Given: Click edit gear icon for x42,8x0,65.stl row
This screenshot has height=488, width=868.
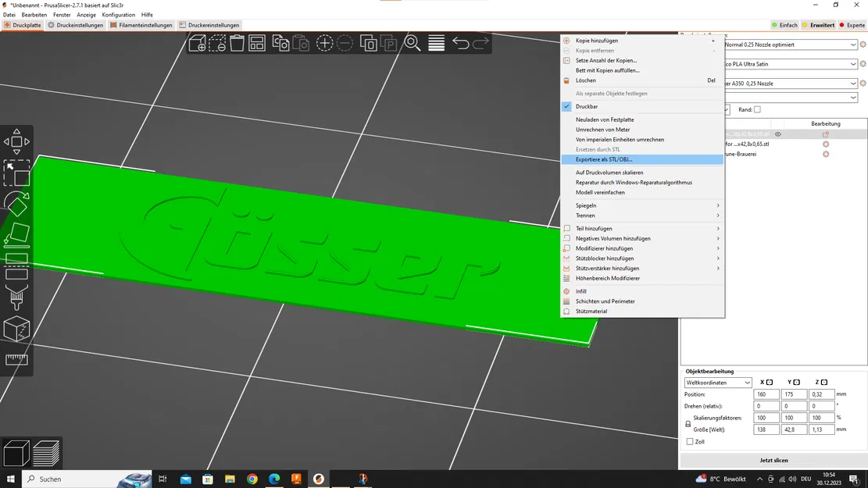Looking at the screenshot, I should (825, 144).
